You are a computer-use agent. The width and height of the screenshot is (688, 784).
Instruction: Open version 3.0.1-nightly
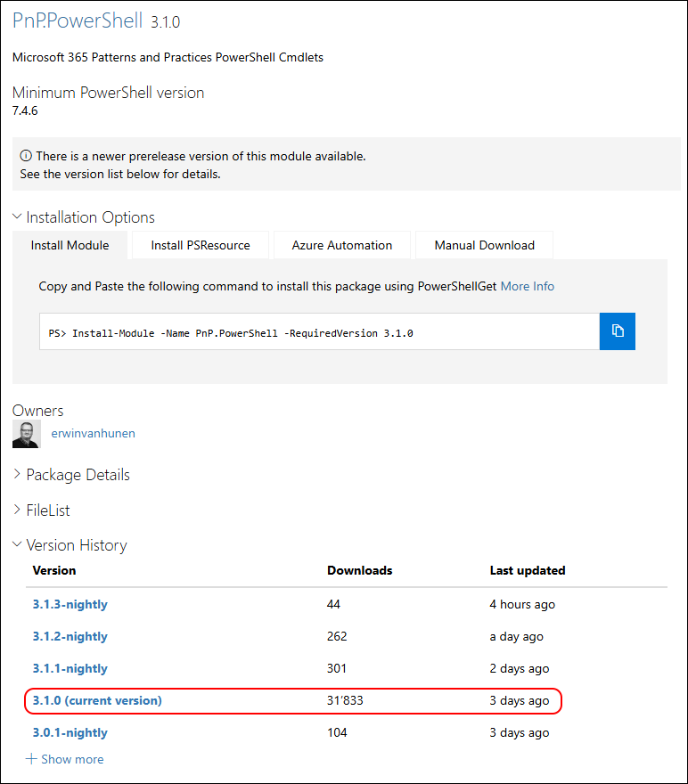click(70, 732)
